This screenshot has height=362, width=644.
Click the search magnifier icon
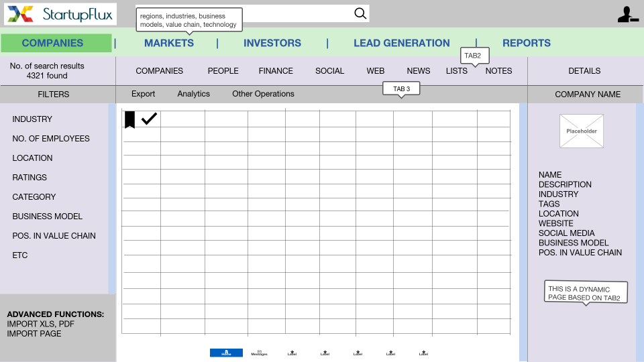(x=360, y=13)
